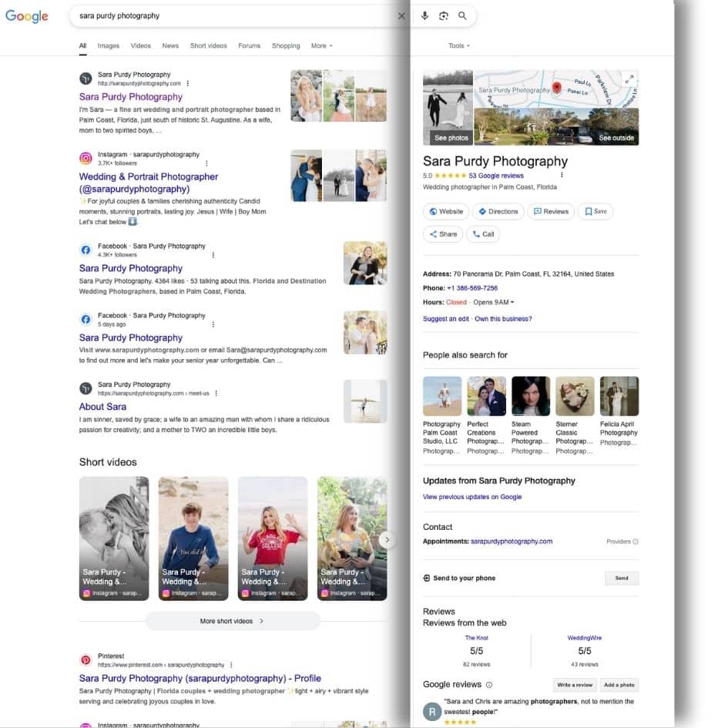Image resolution: width=728 pixels, height=728 pixels.
Task: Open options menu for the meet-us result
Action: pyautogui.click(x=216, y=393)
